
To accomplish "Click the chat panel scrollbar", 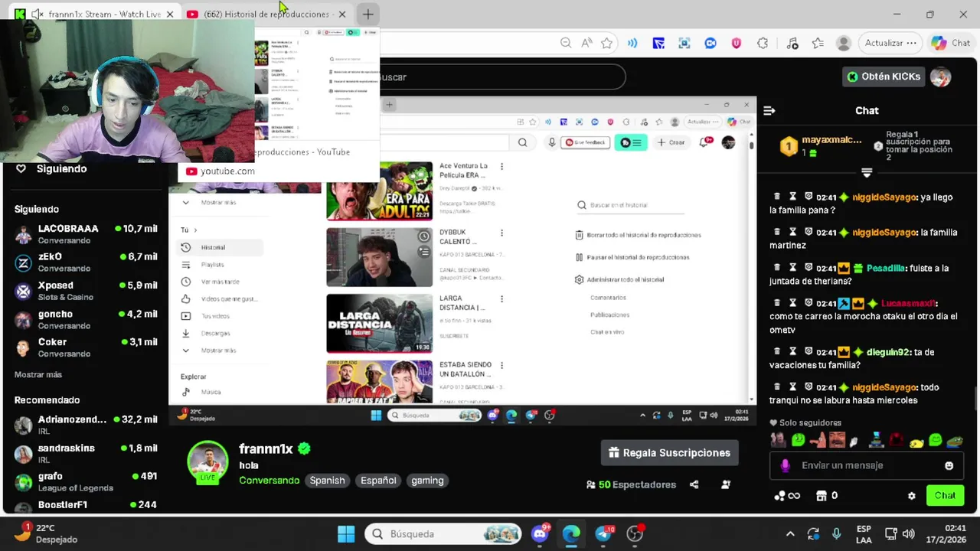I will click(x=975, y=400).
